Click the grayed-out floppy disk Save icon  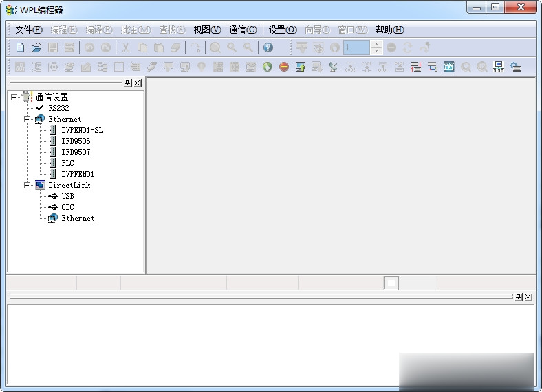click(x=53, y=47)
